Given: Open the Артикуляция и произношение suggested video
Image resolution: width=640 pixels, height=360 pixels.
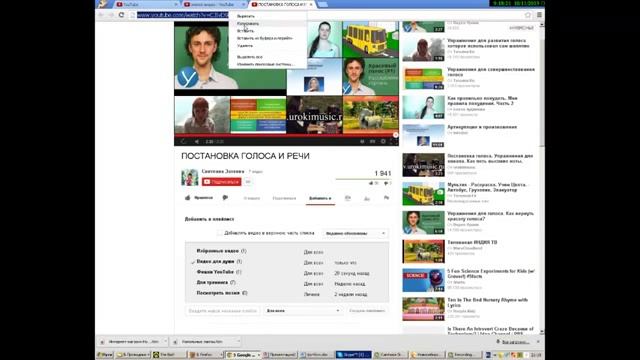Looking at the screenshot, I should [482, 127].
